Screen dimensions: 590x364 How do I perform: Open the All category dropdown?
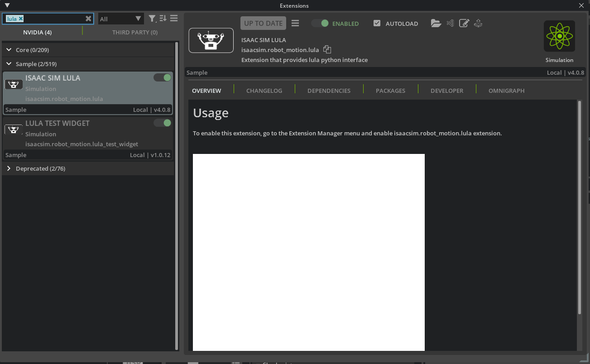point(120,19)
